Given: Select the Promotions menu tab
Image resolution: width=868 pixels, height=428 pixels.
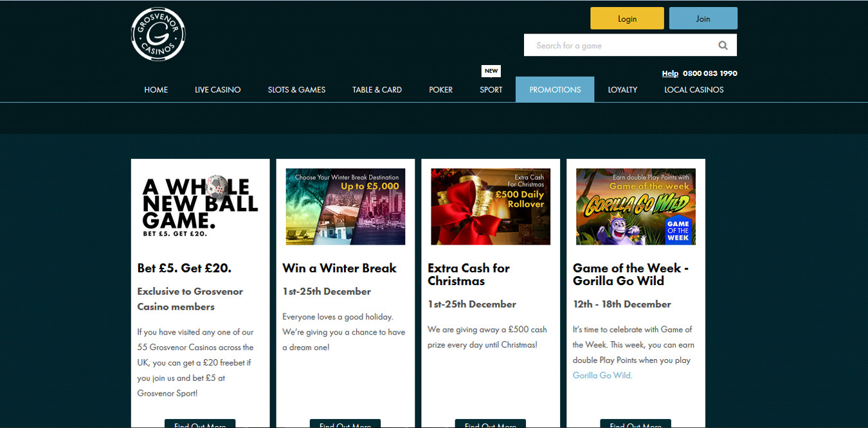Looking at the screenshot, I should 555,89.
